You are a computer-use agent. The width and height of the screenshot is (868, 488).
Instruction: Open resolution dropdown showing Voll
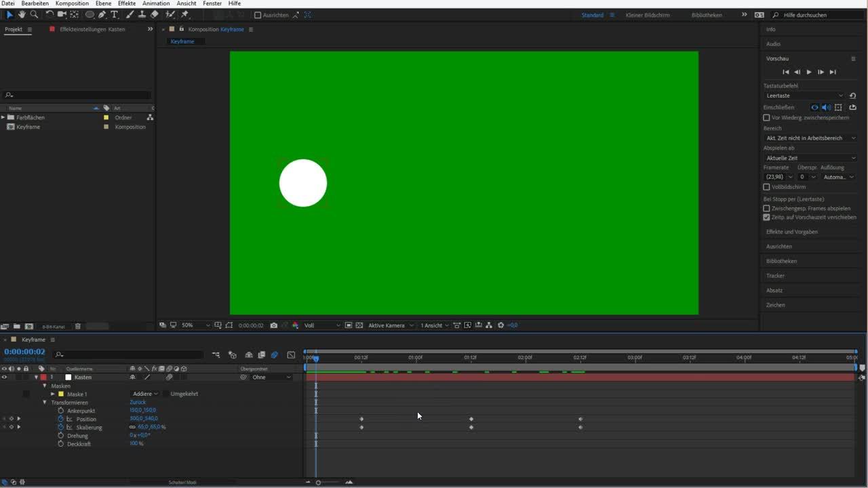point(321,325)
